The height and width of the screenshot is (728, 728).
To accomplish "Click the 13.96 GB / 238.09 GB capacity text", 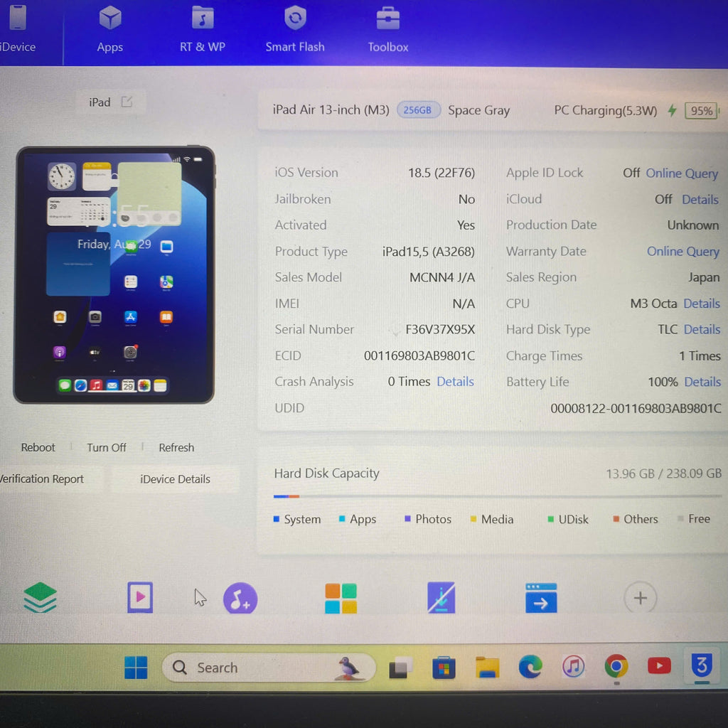I will click(663, 473).
